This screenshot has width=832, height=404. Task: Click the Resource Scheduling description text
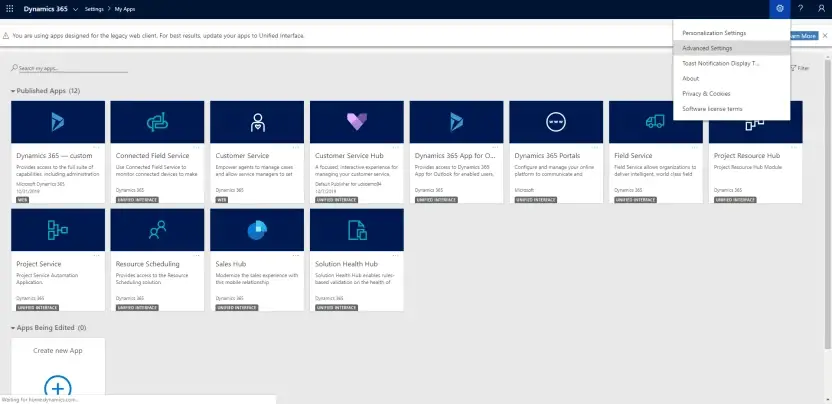point(152,279)
